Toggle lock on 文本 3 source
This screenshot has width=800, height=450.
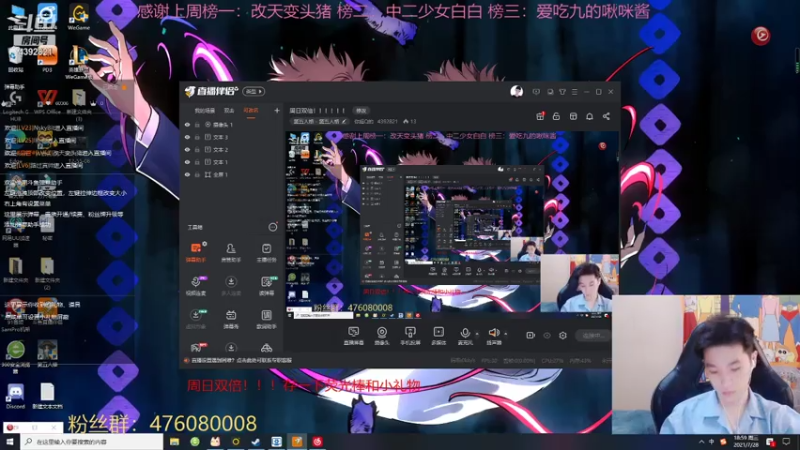coord(197,137)
